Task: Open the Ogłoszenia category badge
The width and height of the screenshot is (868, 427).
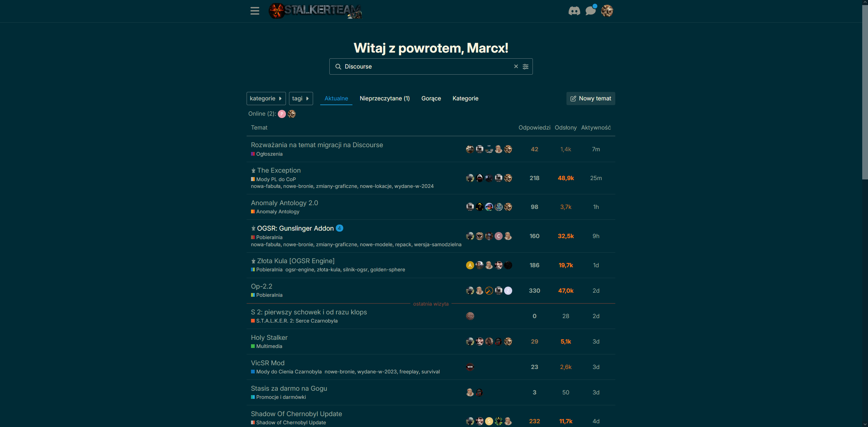Action: [x=267, y=154]
